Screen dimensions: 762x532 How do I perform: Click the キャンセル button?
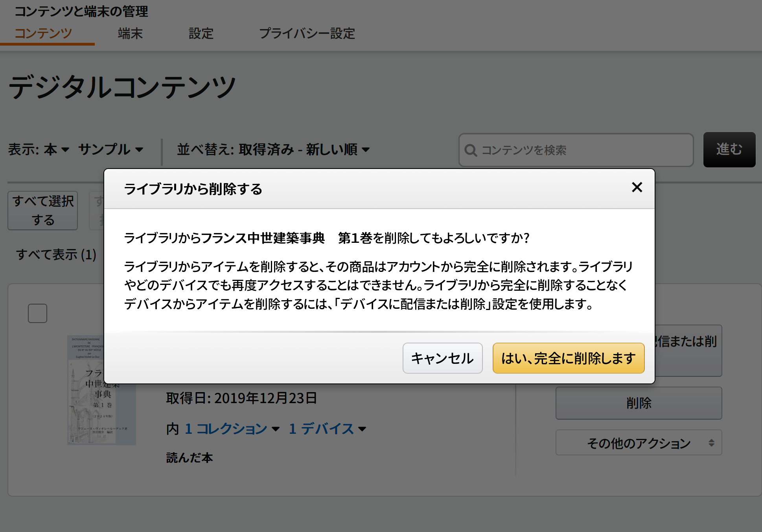[442, 358]
